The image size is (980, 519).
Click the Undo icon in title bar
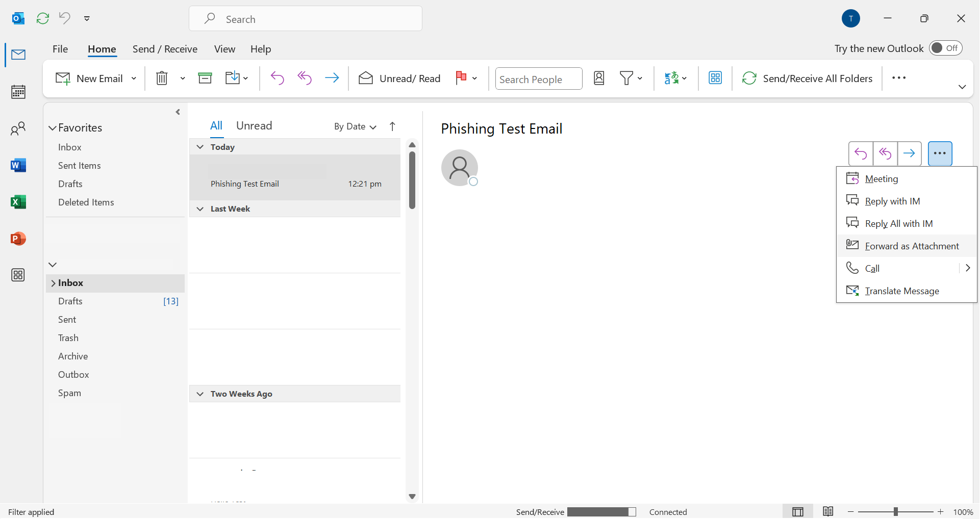(65, 18)
